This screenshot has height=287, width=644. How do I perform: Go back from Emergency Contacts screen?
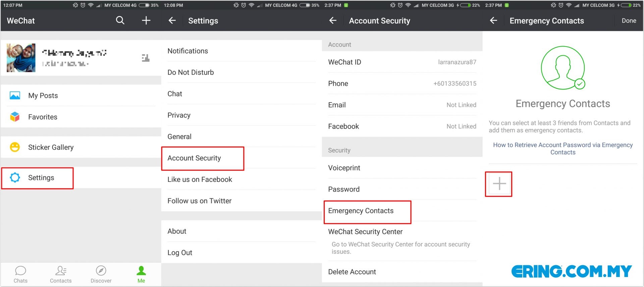tap(493, 20)
